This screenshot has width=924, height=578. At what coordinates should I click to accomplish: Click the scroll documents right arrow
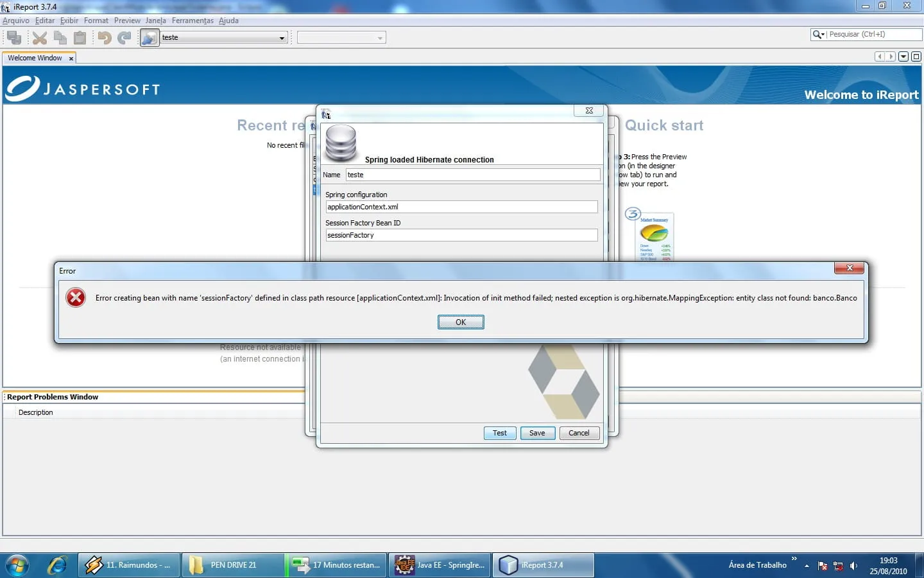[x=891, y=57]
